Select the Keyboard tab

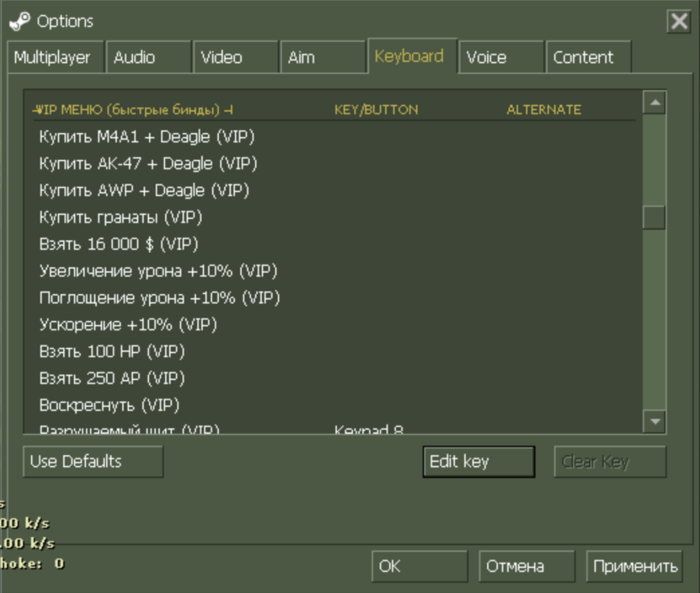[413, 56]
